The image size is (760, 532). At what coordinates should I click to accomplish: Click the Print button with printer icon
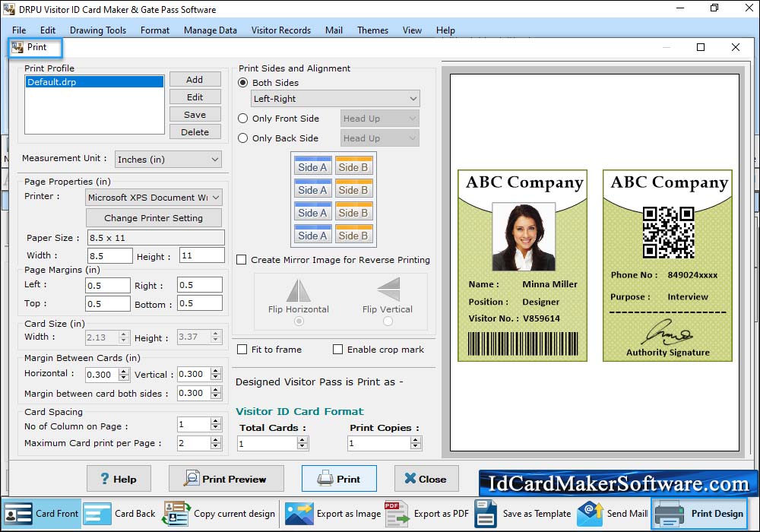point(339,479)
